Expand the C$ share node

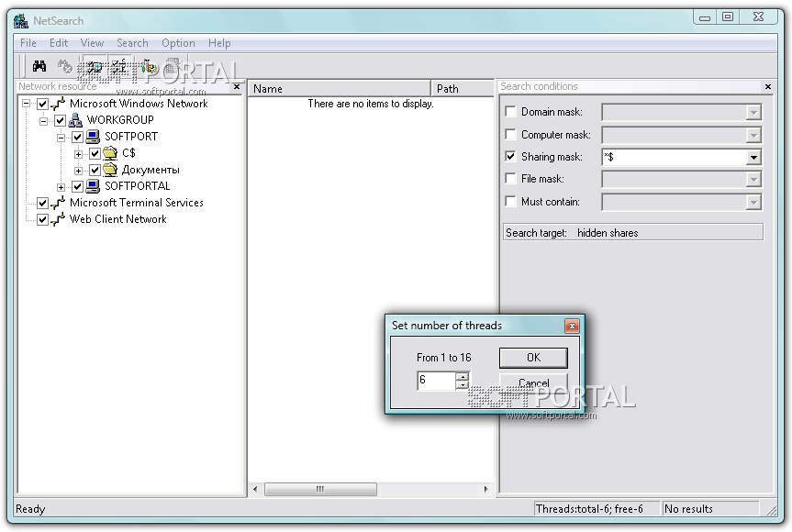click(x=78, y=154)
